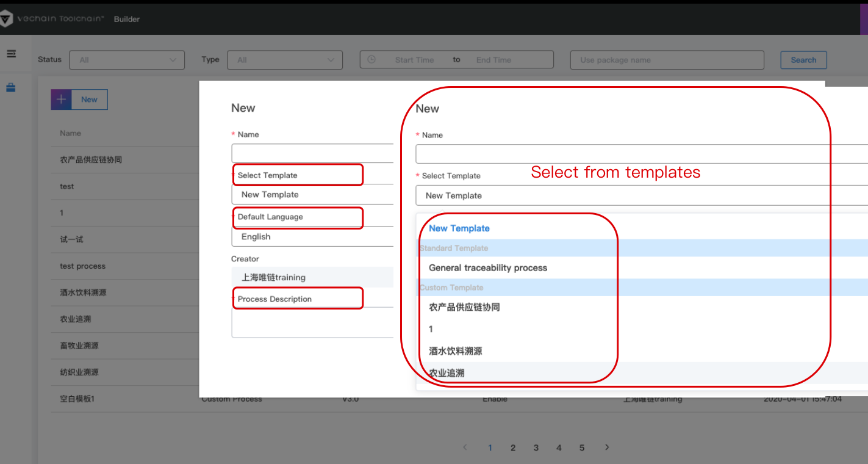Go to page 2
The image size is (868, 464).
[513, 448]
